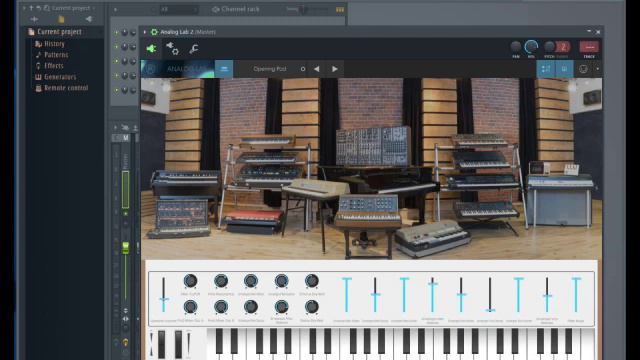
Task: Go to previous preset with left arrow
Action: coord(317,69)
